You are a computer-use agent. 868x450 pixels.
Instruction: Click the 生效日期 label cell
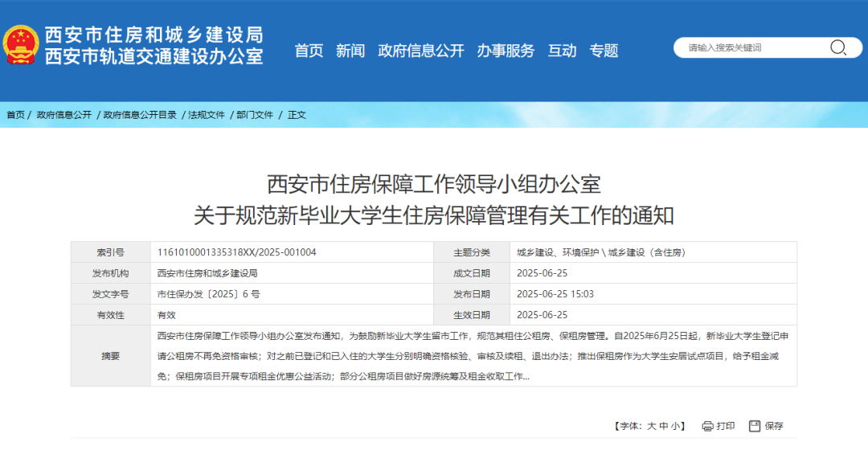[472, 315]
